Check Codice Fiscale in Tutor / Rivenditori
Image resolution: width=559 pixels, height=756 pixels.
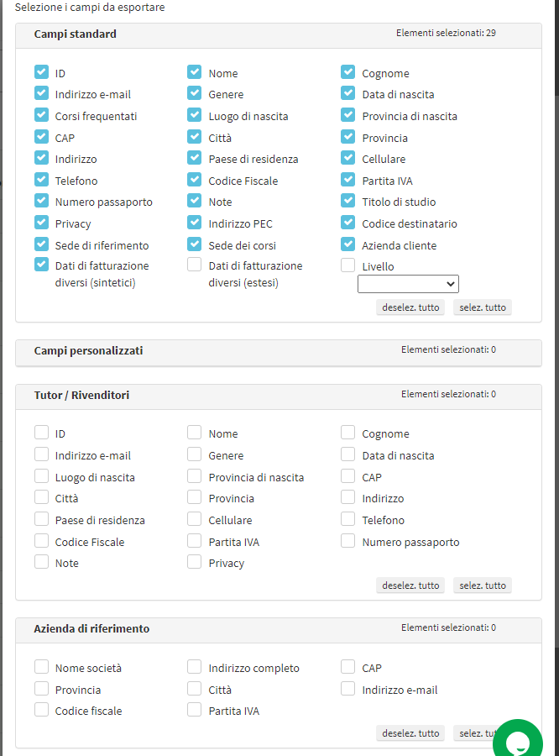(41, 540)
